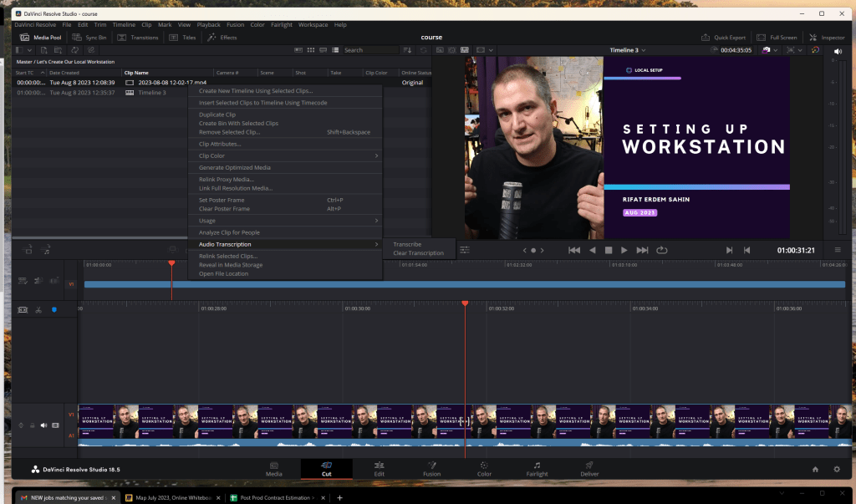This screenshot has width=856, height=504.
Task: Switch to the Fairlight page
Action: (538, 469)
